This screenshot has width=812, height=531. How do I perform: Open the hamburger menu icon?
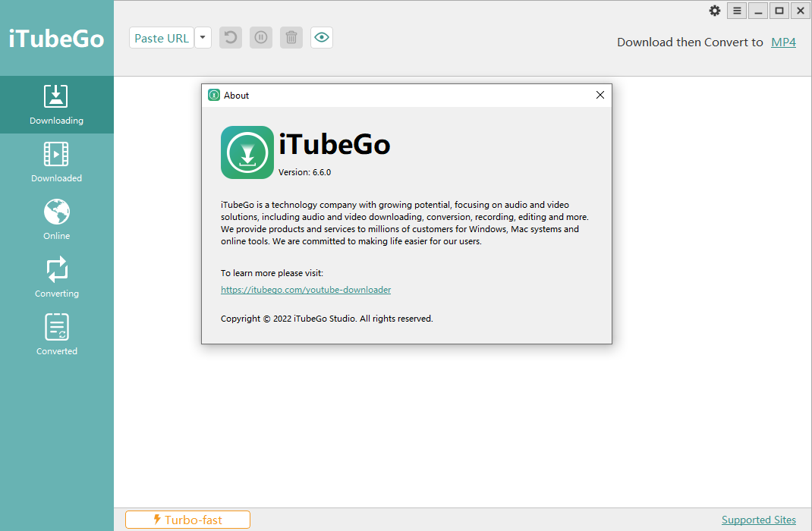tap(737, 11)
